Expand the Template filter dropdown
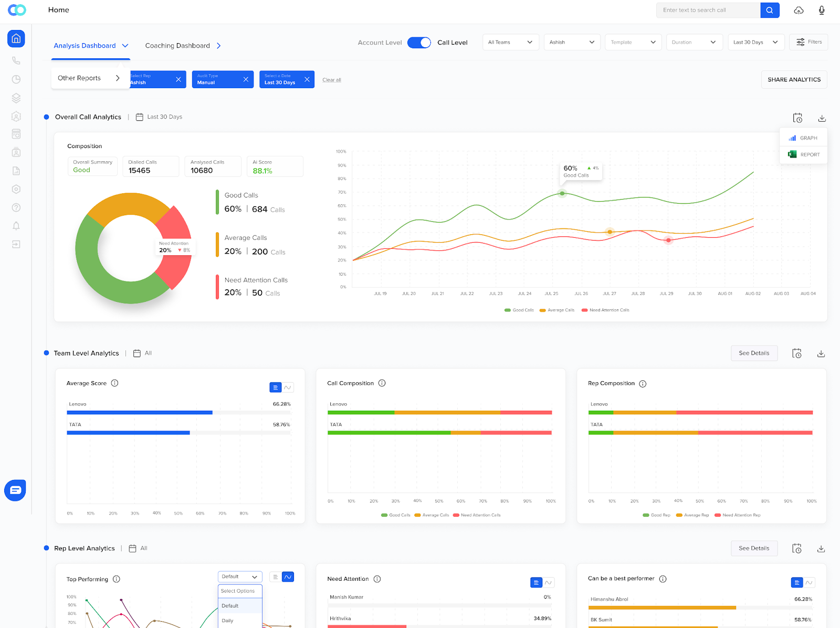 pyautogui.click(x=633, y=42)
